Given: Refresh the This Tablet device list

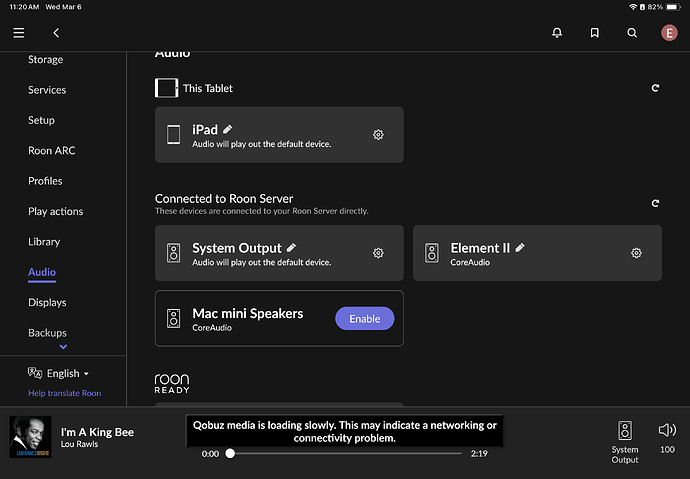Looking at the screenshot, I should (x=655, y=88).
